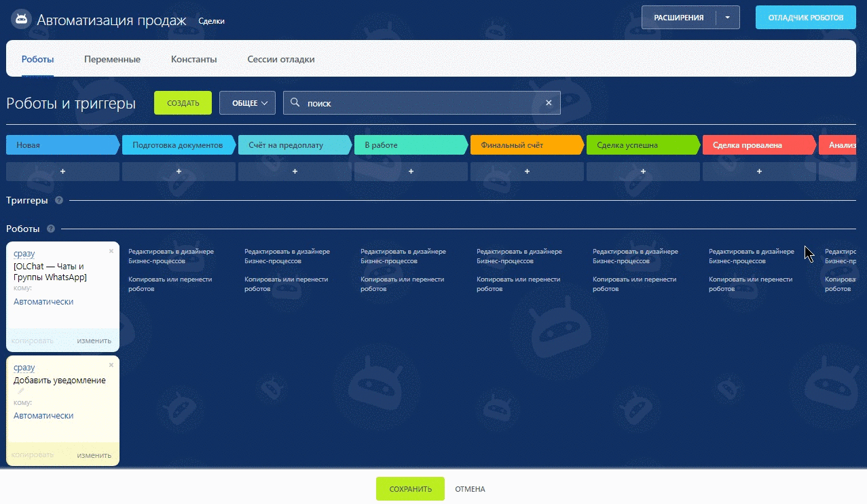Expand the Общее dropdown
The width and height of the screenshot is (867, 504).
coord(247,103)
